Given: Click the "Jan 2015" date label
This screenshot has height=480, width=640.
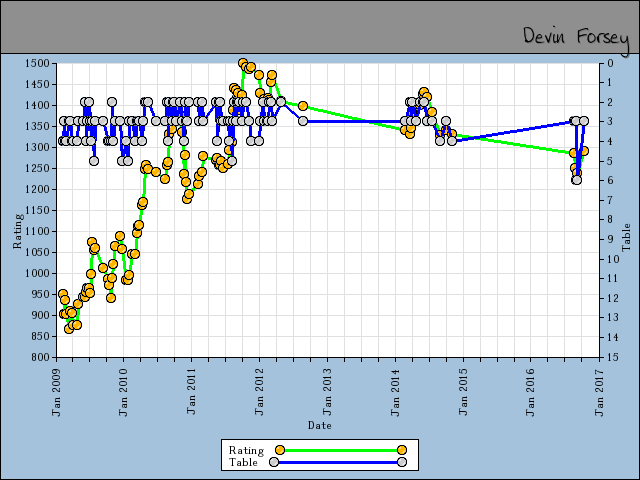Looking at the screenshot, I should coord(463,392).
